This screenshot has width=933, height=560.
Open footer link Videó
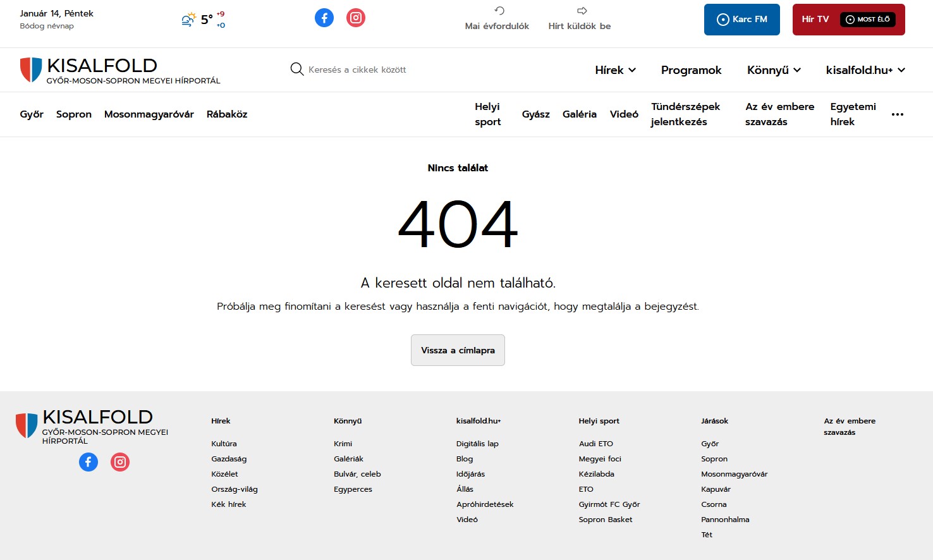[467, 520]
